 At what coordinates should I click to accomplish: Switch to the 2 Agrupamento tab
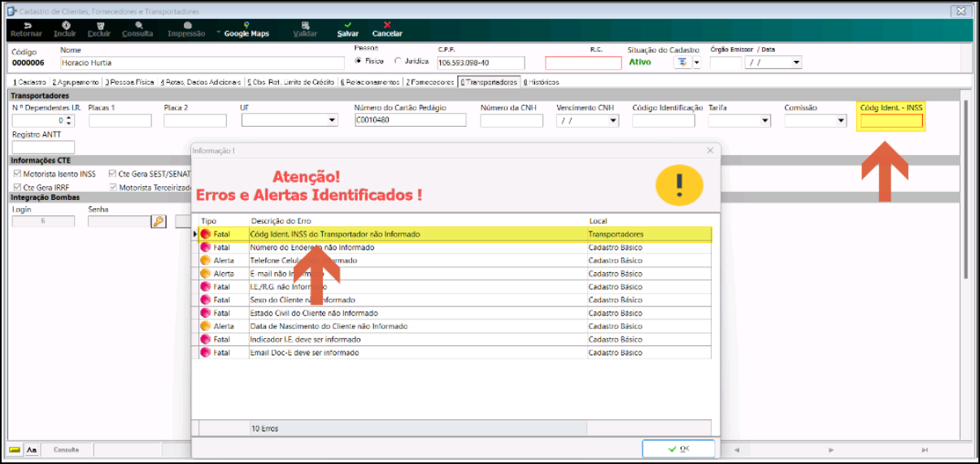point(76,82)
